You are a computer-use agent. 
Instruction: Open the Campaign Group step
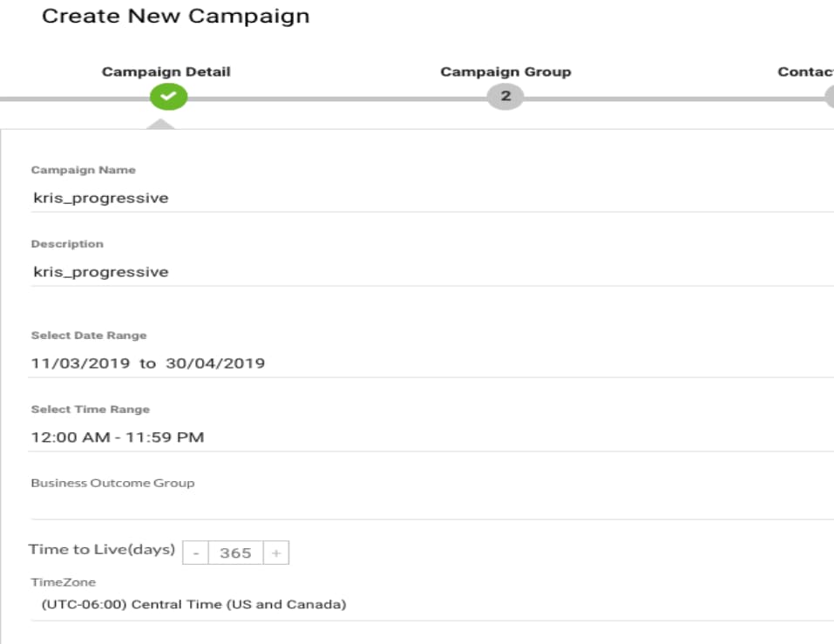pyautogui.click(x=505, y=71)
